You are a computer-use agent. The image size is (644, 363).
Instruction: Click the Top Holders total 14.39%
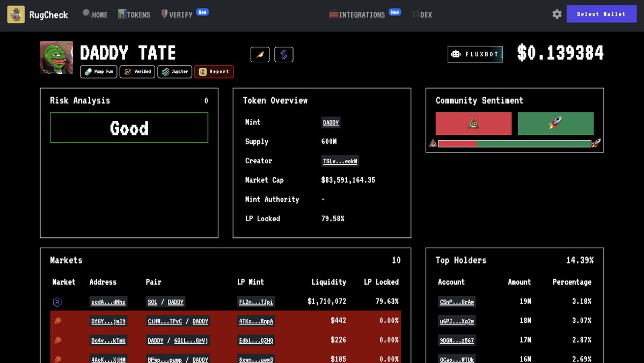pyautogui.click(x=580, y=260)
